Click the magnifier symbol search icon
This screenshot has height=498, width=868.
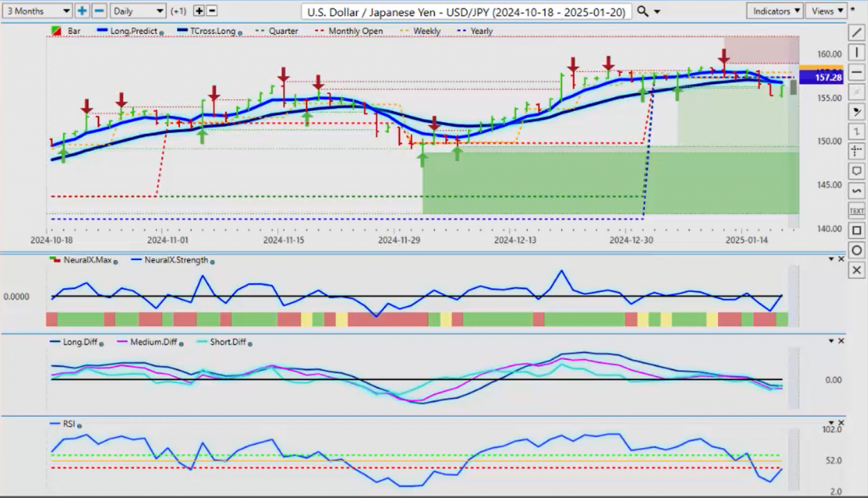click(x=643, y=11)
